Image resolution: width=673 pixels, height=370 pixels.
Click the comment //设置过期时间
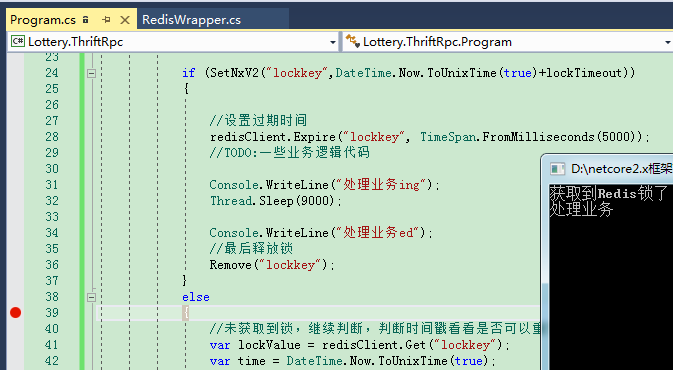pyautogui.click(x=258, y=121)
